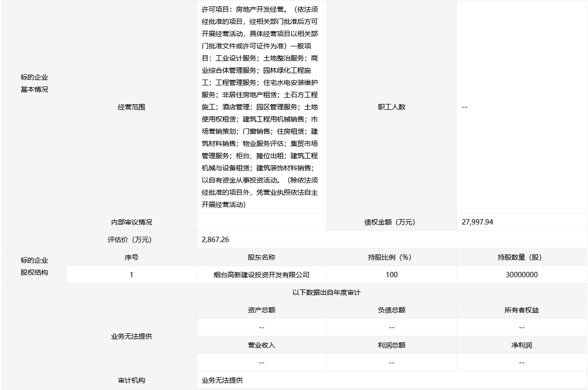This screenshot has height=390, width=588.
Task: Click the 净利润 header cell
Action: click(522, 345)
